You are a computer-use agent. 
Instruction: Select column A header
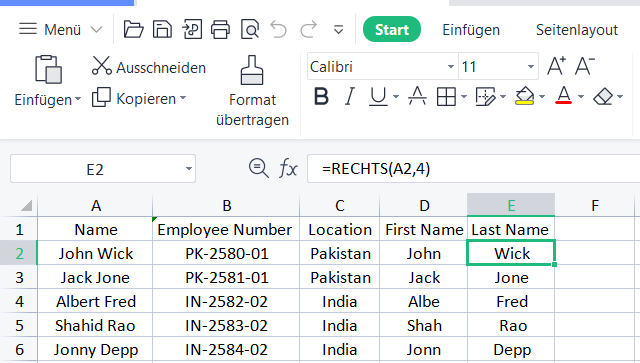(x=95, y=205)
